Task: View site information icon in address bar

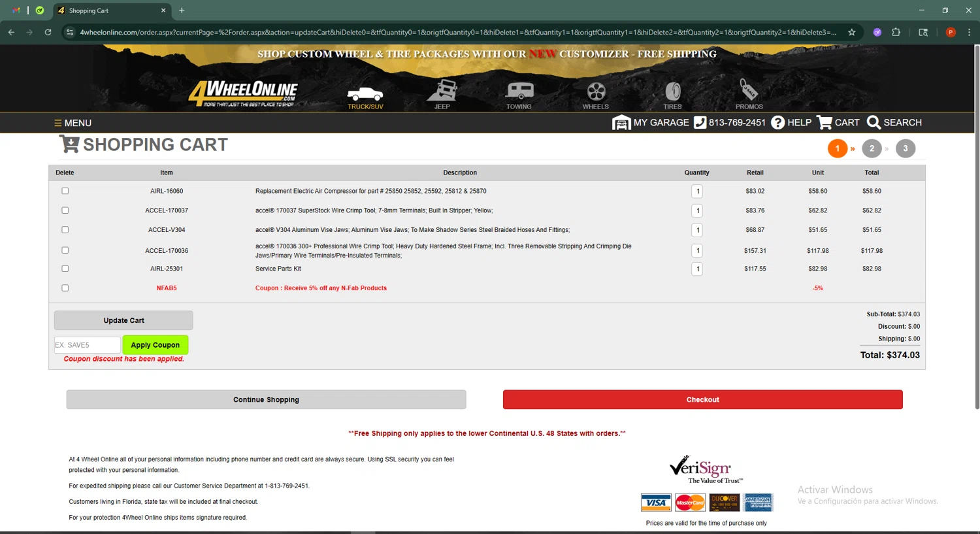Action: [x=70, y=32]
